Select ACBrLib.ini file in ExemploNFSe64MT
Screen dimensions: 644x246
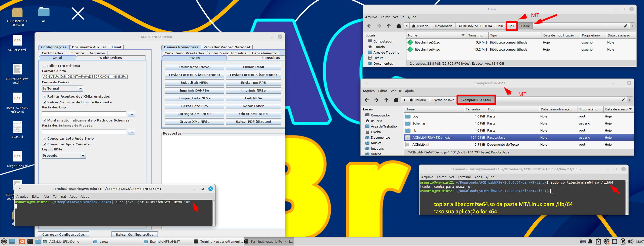[x=518, y=145]
